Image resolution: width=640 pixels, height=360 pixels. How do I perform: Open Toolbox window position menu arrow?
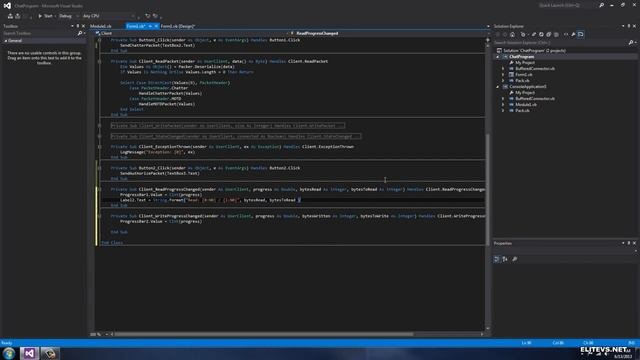[72, 26]
